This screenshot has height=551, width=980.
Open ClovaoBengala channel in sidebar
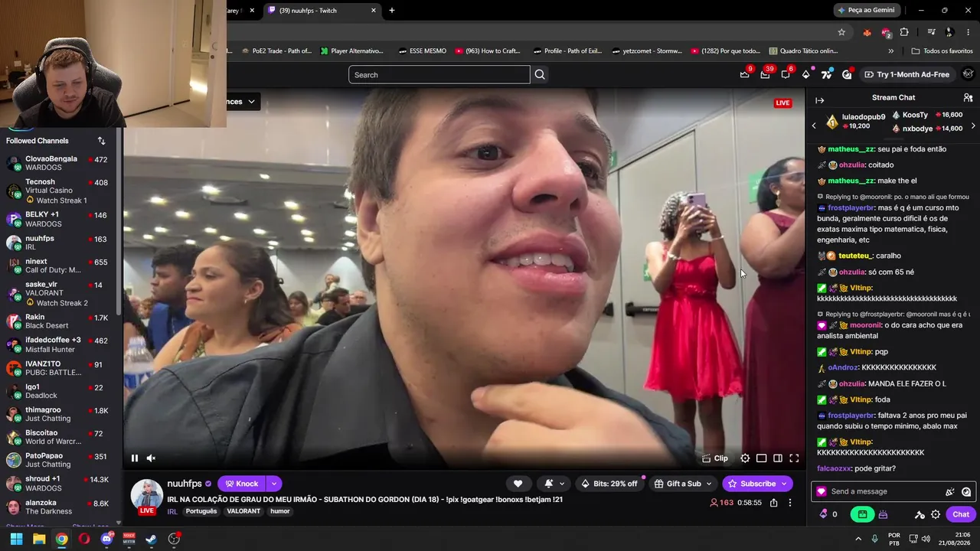tap(58, 163)
